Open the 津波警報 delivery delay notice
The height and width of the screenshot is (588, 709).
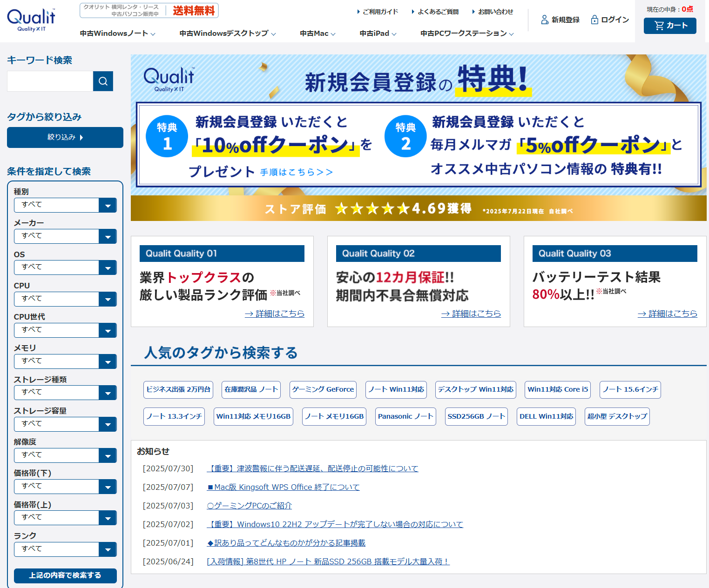(x=312, y=468)
